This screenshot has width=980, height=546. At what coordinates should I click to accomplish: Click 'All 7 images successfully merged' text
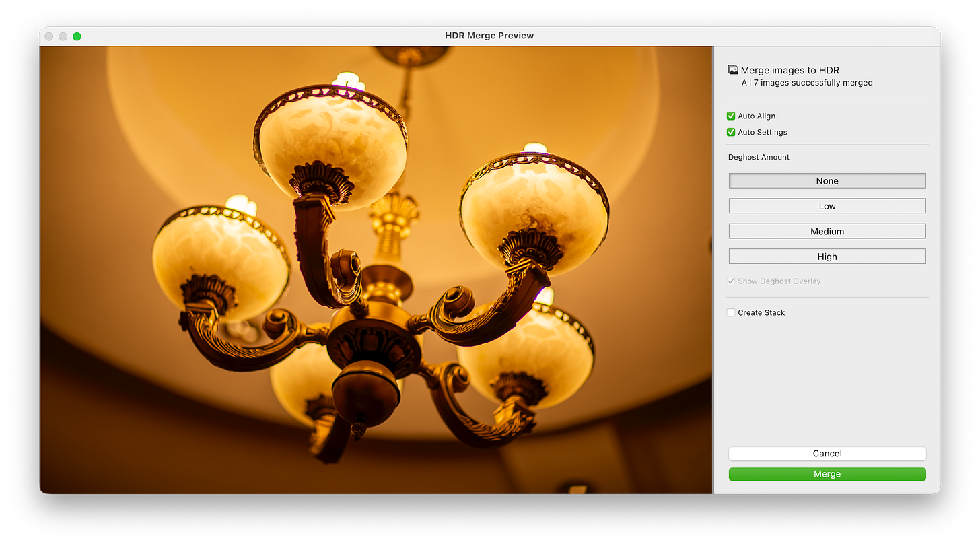coord(807,83)
